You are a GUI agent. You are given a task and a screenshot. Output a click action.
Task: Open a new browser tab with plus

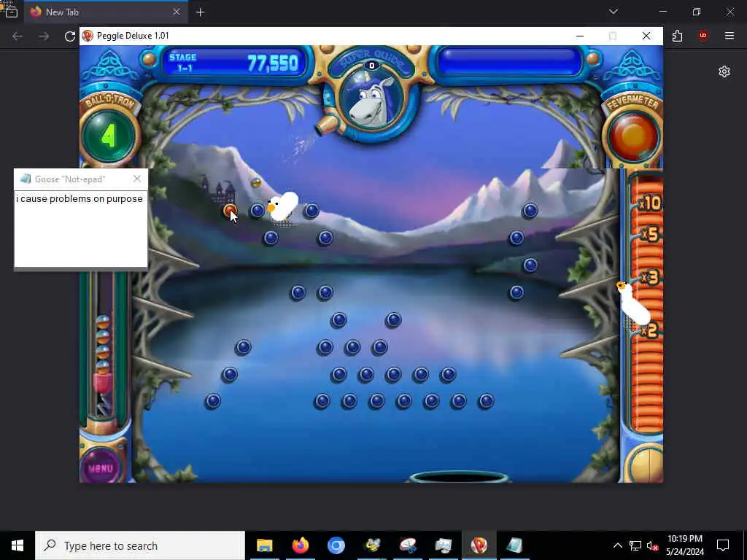tap(200, 12)
